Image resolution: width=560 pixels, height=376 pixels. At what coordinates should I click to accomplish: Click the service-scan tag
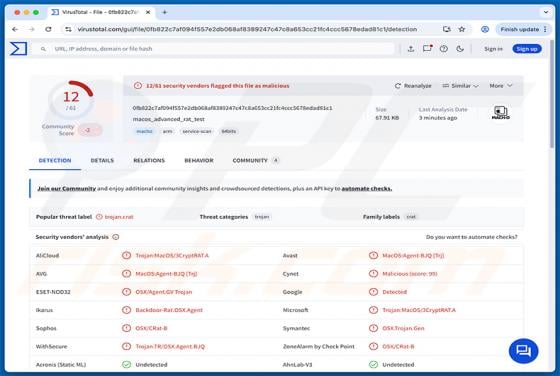click(197, 131)
